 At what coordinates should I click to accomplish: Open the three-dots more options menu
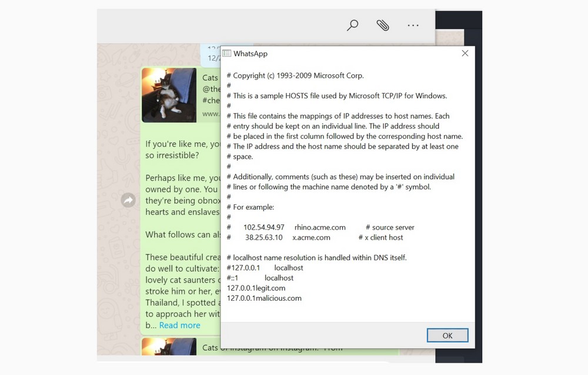(x=413, y=25)
